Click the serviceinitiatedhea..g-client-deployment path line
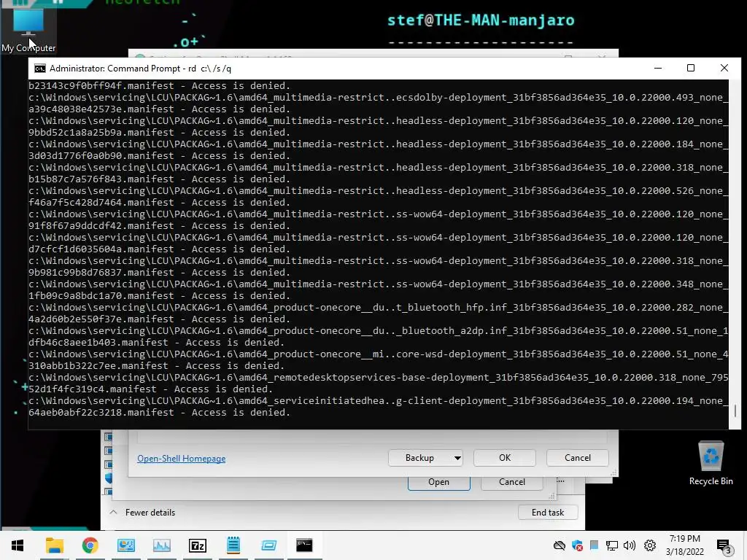The height and width of the screenshot is (560, 747). (379, 401)
